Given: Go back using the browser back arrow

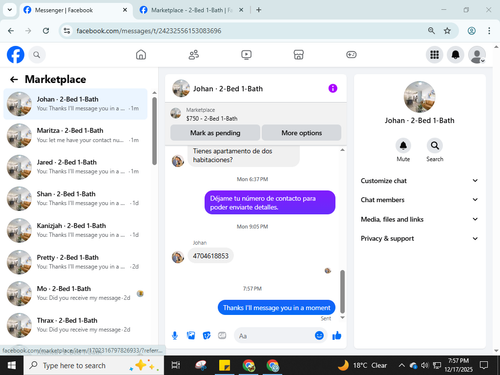Looking at the screenshot, I should [11, 31].
